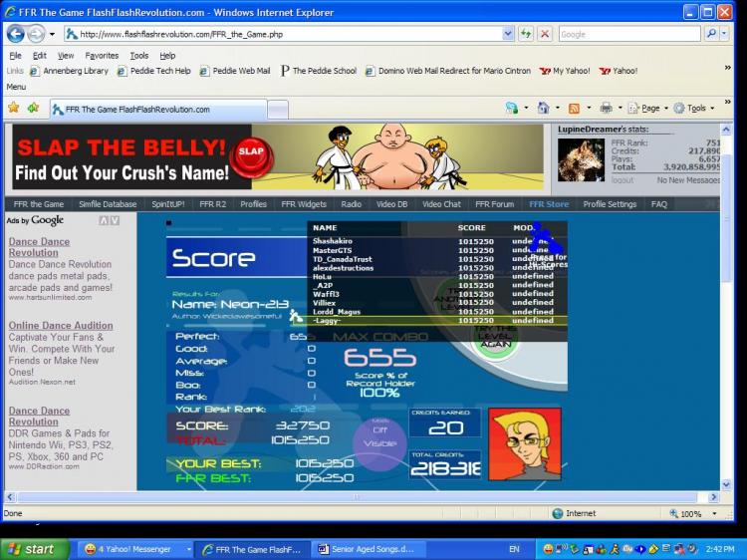Open the FFR Forum nav item
The image size is (747, 560).
(x=494, y=204)
